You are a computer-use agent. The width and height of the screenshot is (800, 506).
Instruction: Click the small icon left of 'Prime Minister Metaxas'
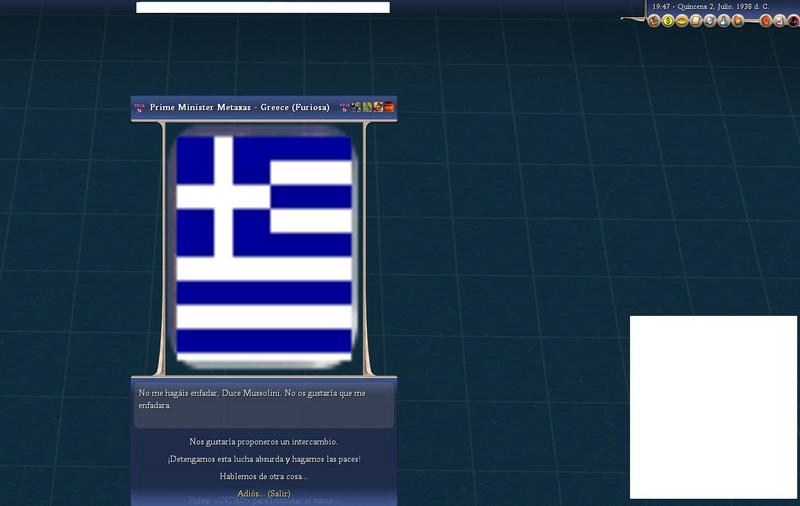[x=139, y=107]
